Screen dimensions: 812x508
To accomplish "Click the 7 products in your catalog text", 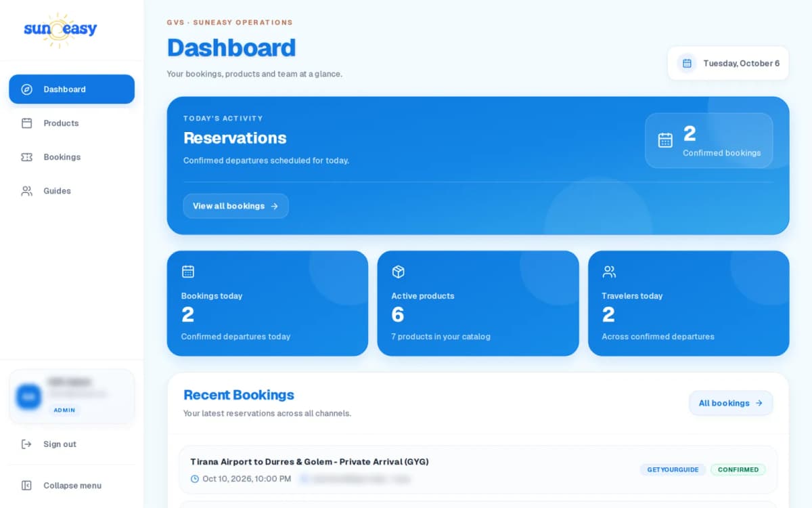I will tap(441, 337).
